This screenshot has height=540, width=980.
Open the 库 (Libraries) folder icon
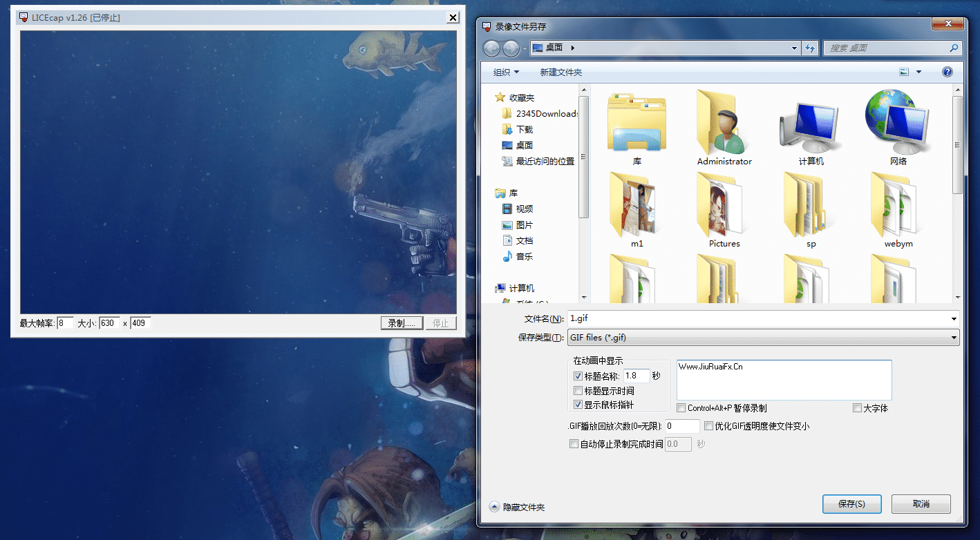click(637, 123)
